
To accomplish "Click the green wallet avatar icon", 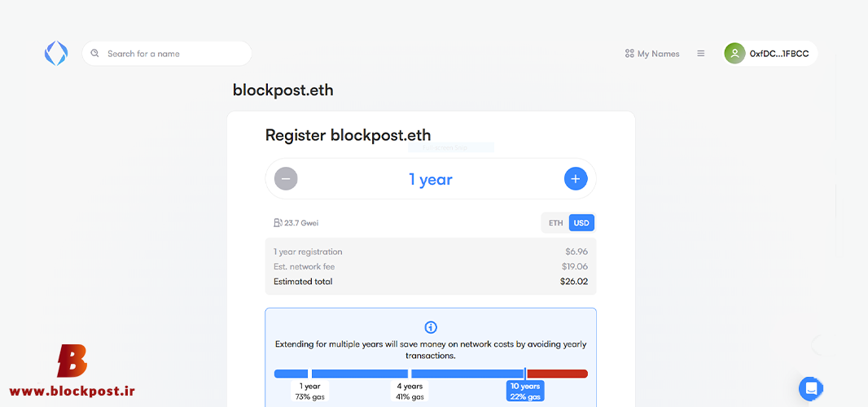I will coord(734,53).
